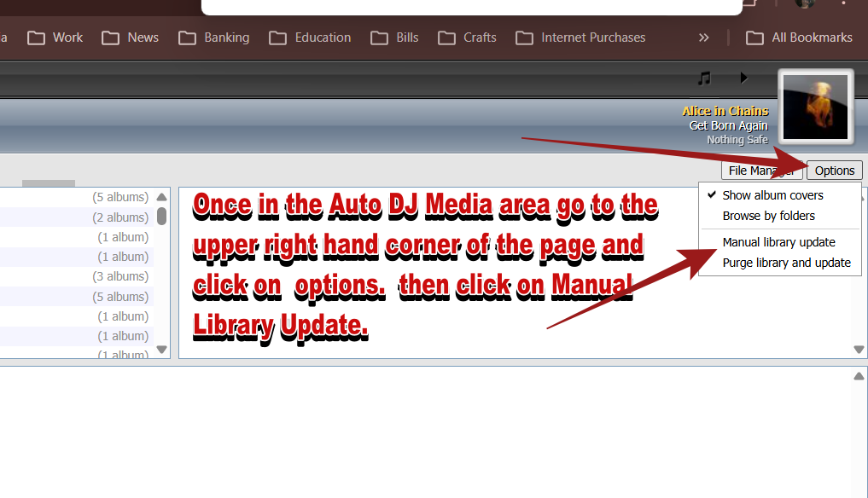The height and width of the screenshot is (498, 868).
Task: Click the Options button
Action: (x=834, y=171)
